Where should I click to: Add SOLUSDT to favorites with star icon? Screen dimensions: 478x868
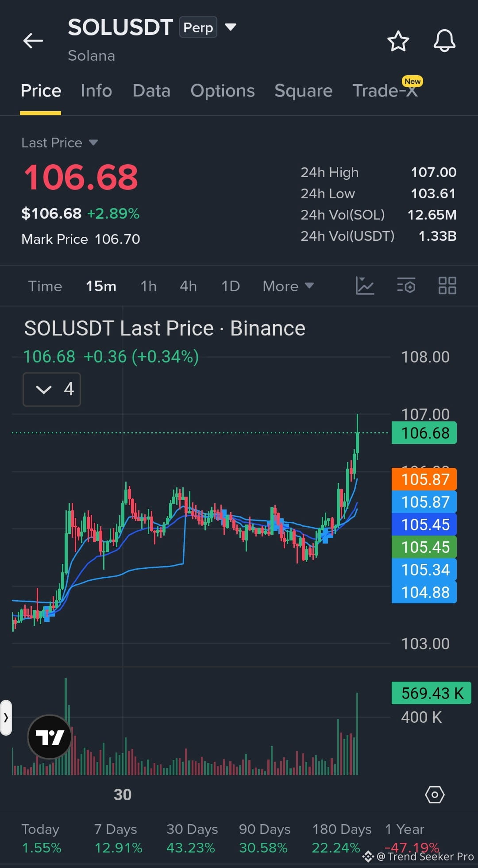click(x=398, y=41)
